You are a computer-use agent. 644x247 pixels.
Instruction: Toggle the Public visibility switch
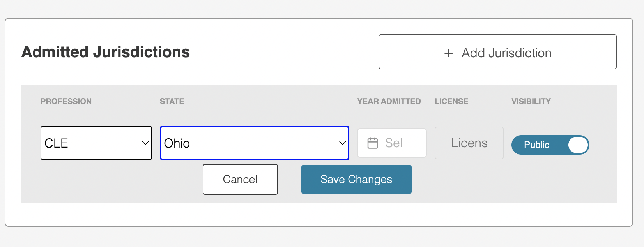tap(550, 145)
